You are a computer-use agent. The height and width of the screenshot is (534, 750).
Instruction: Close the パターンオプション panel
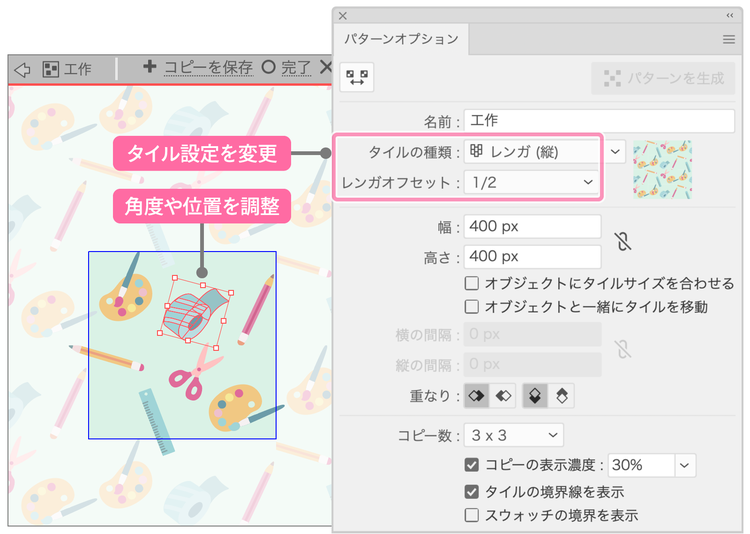(342, 16)
